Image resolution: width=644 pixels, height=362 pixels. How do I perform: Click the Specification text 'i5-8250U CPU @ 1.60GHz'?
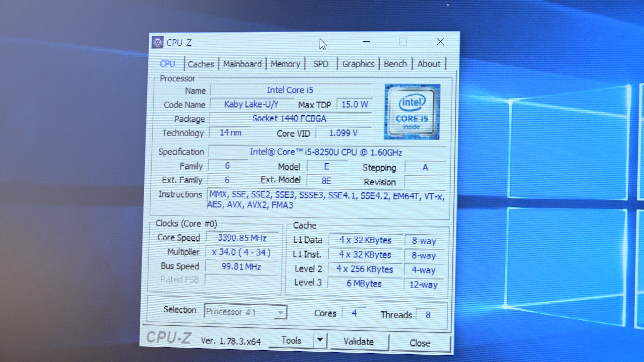pyautogui.click(x=353, y=152)
